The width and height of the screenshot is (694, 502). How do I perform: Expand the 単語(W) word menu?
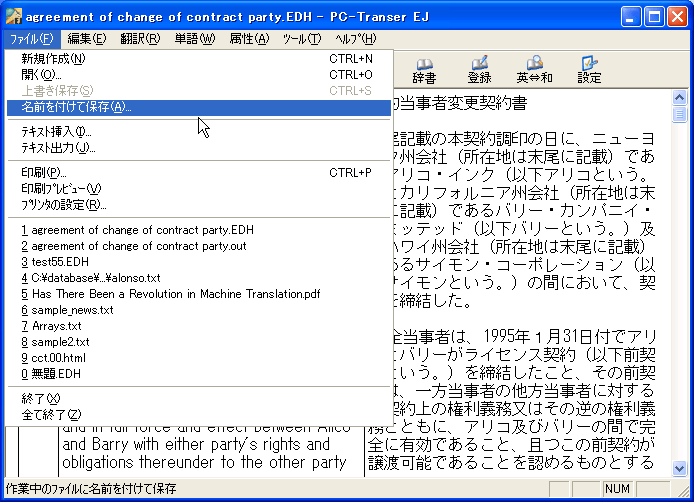[193, 39]
